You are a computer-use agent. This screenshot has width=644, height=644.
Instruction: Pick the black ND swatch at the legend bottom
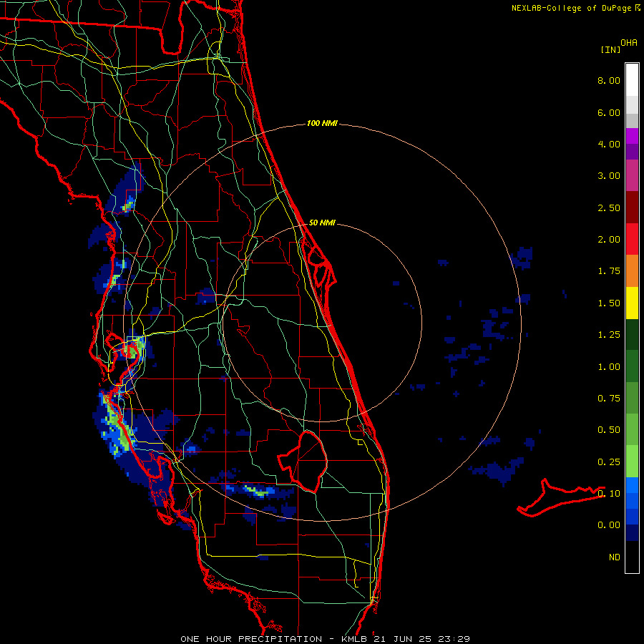point(632,557)
